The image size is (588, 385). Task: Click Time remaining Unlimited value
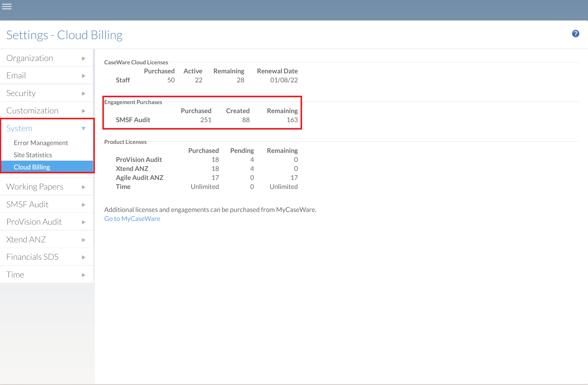tap(284, 187)
